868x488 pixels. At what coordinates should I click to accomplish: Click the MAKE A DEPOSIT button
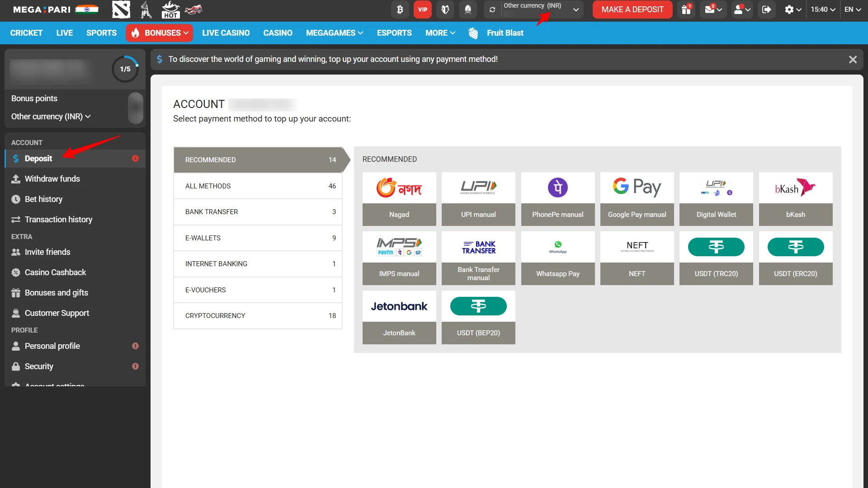pos(632,9)
